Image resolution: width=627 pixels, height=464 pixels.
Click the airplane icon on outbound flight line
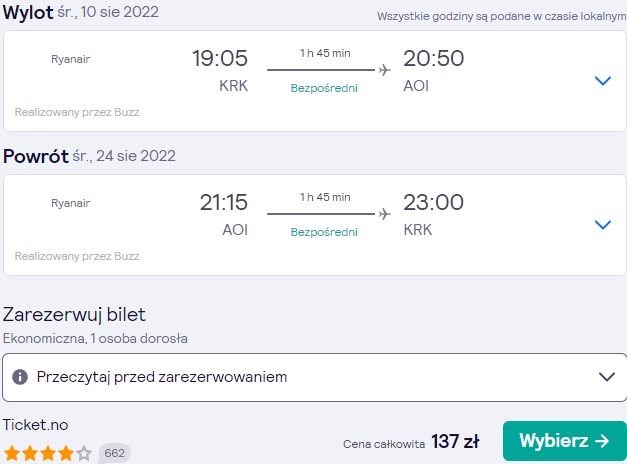click(x=385, y=70)
